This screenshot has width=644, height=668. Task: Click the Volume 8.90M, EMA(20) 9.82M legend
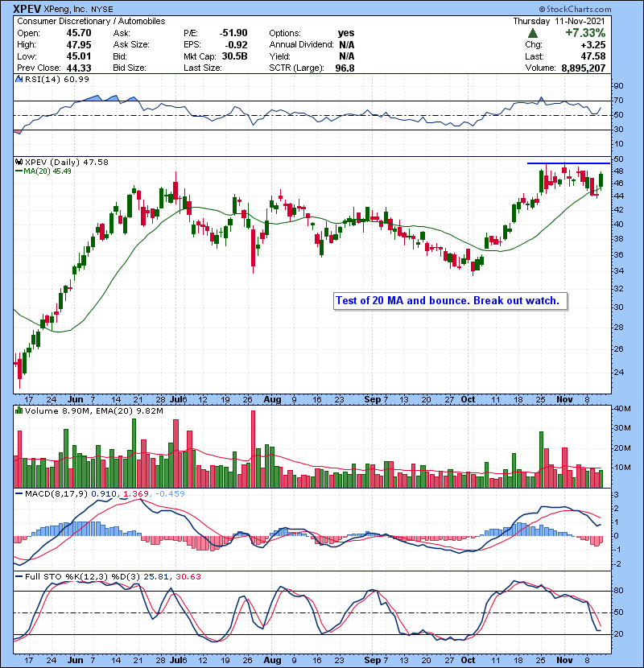(93, 410)
